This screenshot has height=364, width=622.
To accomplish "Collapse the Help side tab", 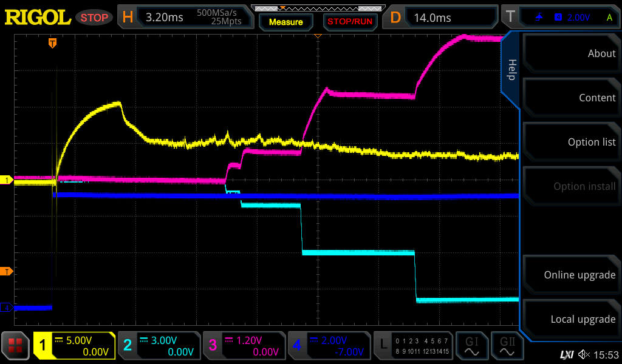I will coord(511,69).
